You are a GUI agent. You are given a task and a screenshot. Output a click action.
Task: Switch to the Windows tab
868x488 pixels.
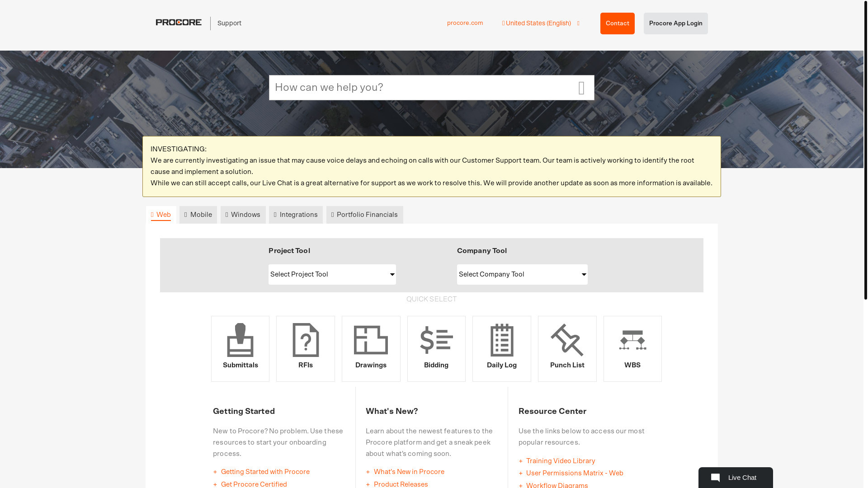coord(243,215)
